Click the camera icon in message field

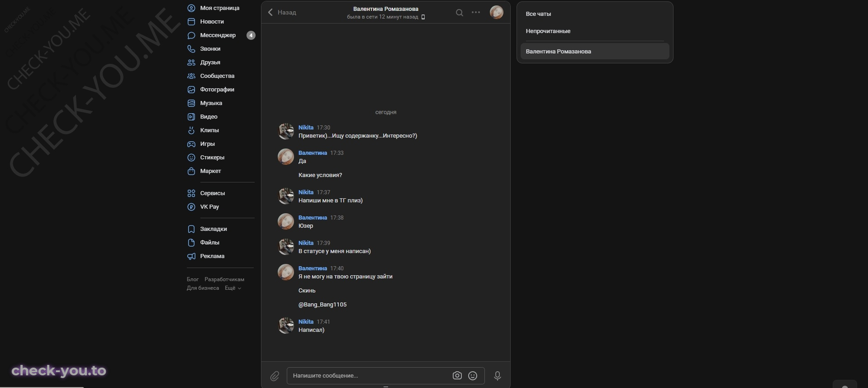click(x=457, y=375)
